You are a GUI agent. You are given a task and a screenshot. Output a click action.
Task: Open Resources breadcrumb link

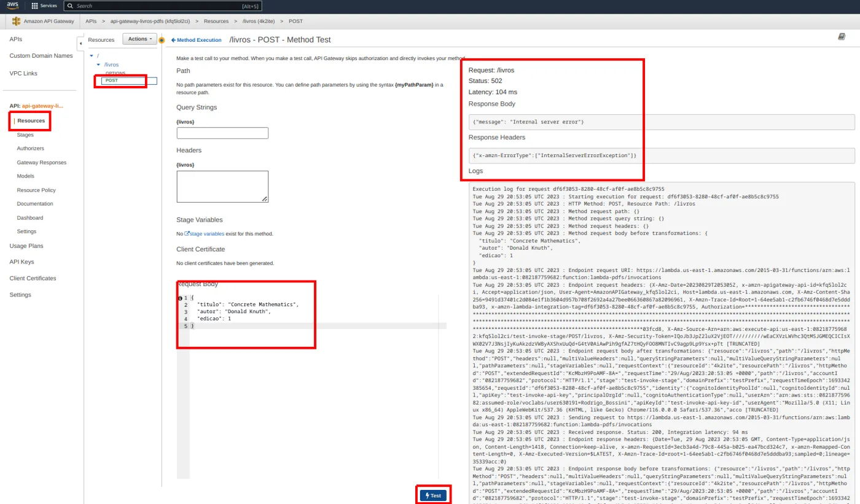(216, 21)
